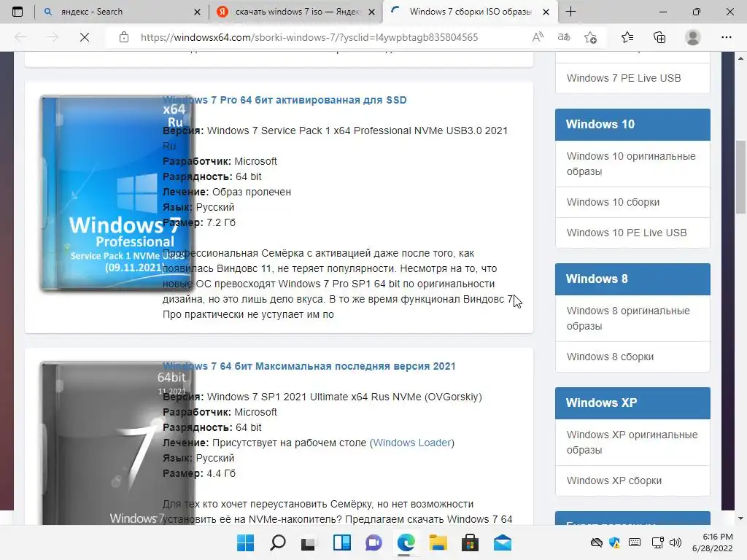Viewport: 747px width, 560px height.
Task: Open a new browser tab
Action: tap(570, 12)
